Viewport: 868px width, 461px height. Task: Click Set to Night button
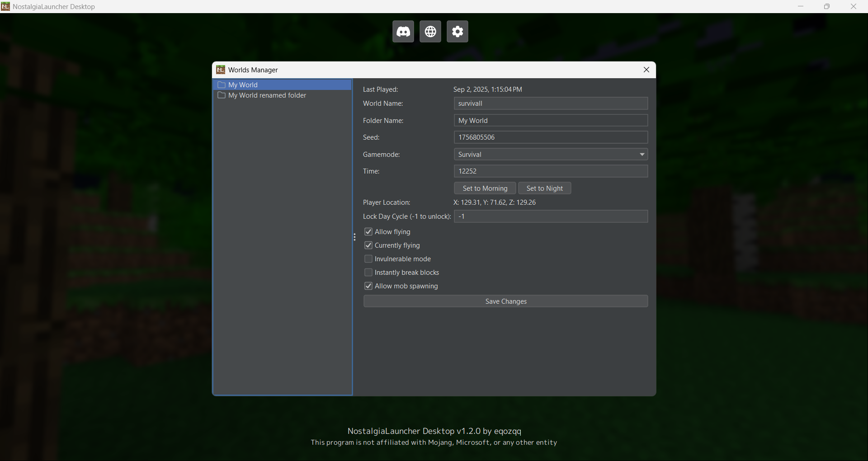pyautogui.click(x=545, y=188)
